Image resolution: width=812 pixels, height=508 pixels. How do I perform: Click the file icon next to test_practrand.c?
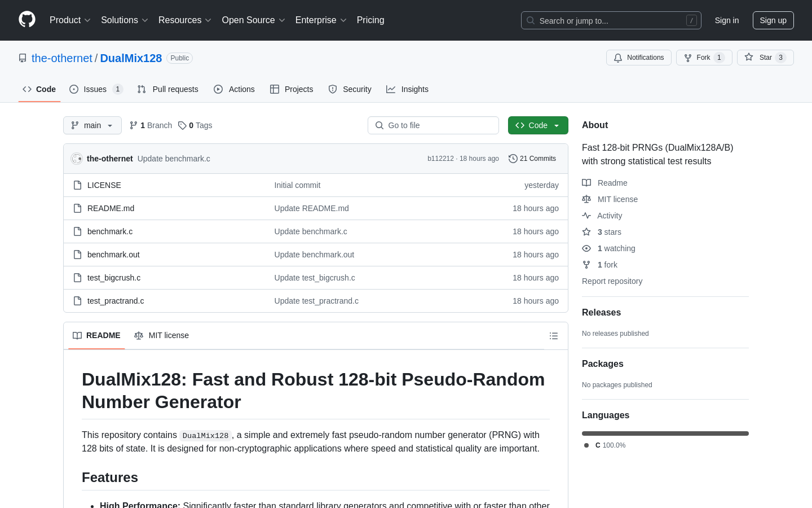(77, 301)
